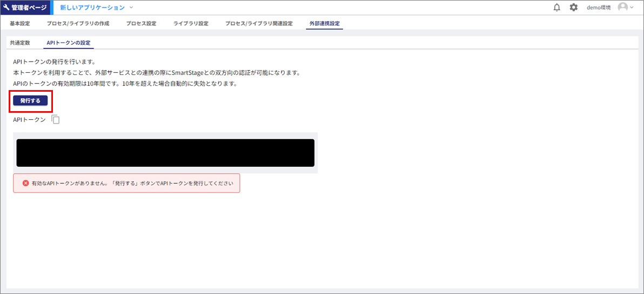Click the user avatar icon
Viewport: 644px width, 294px height.
pos(622,8)
